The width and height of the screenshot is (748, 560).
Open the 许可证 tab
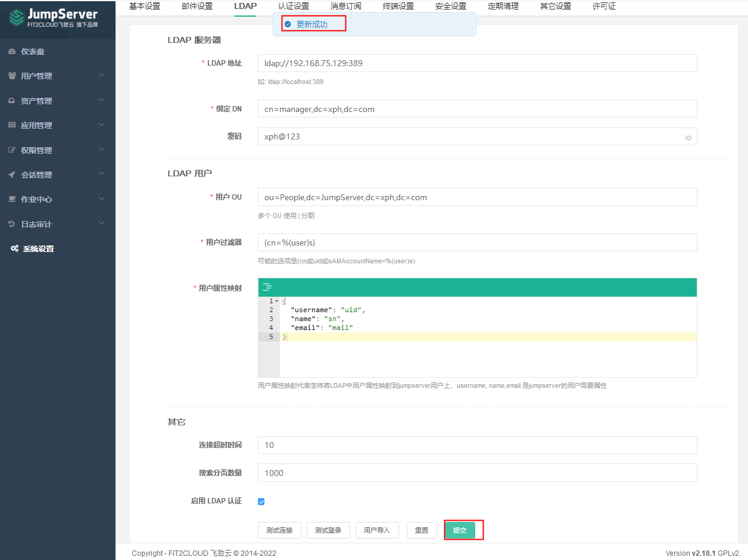point(604,7)
